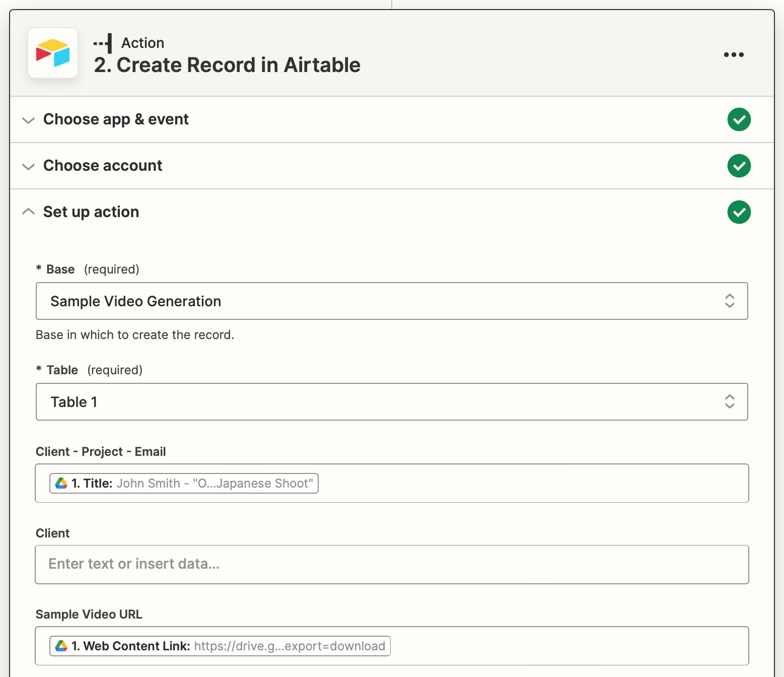Click inside the Client - Project - Email field
The image size is (784, 677).
point(392,483)
